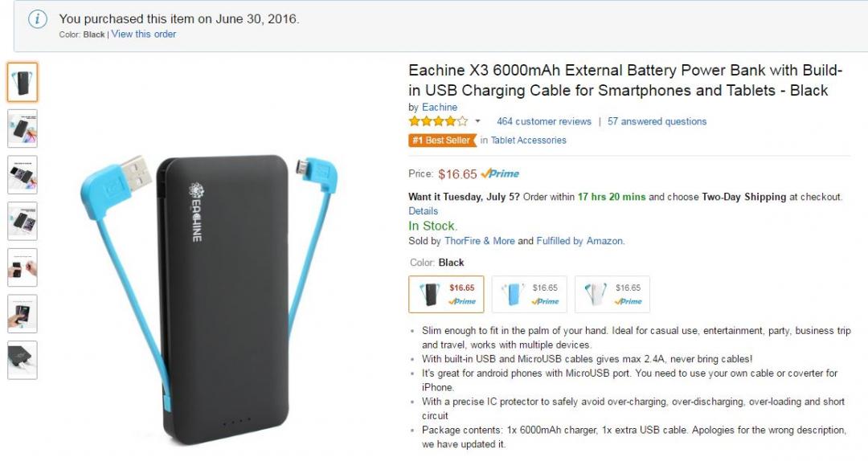Viewport: 868px width, 461px height.
Task: Click the info icon in purchase notice
Action: pyautogui.click(x=38, y=19)
